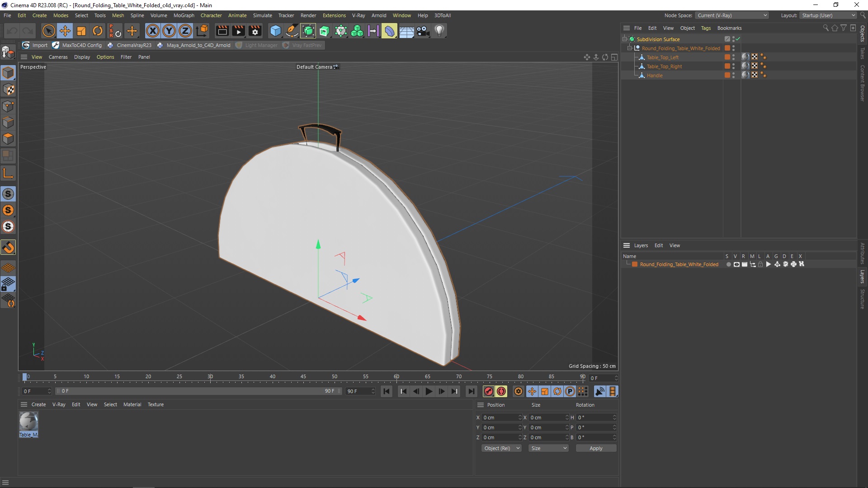Open Render to Picture Viewer clapperboard icon
Screen dimensions: 868x488
(x=238, y=31)
